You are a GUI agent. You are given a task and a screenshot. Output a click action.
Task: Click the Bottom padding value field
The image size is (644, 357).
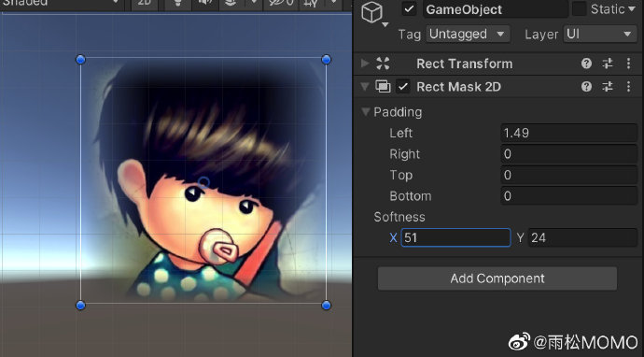point(568,195)
